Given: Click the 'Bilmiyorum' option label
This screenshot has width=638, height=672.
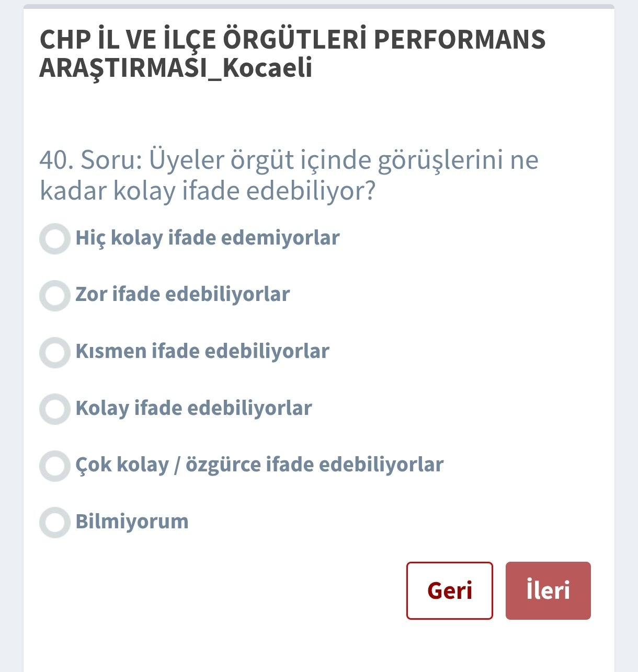Looking at the screenshot, I should pos(132,522).
